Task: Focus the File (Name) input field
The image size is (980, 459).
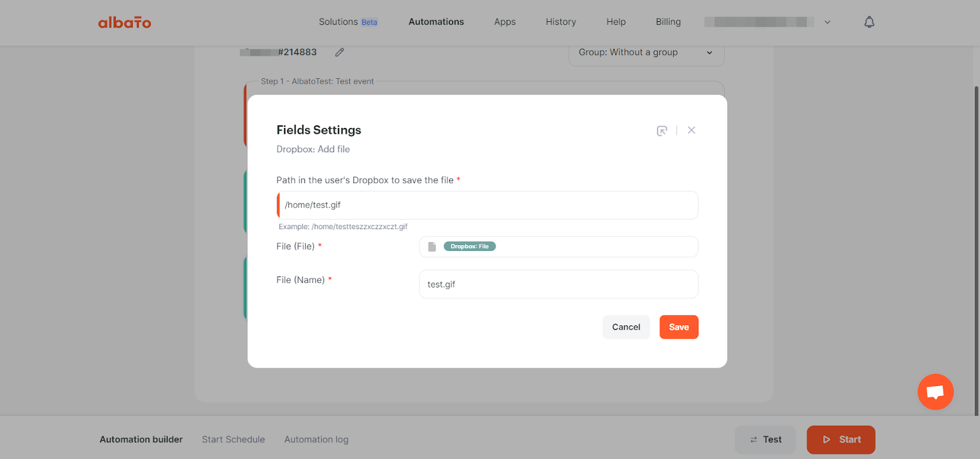Action: [x=558, y=284]
